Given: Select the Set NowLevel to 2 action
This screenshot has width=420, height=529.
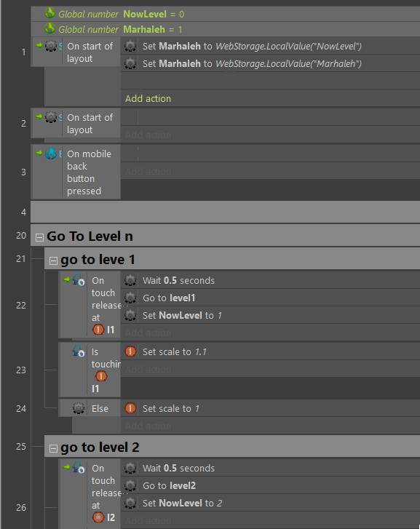Looking at the screenshot, I should 271,503.
